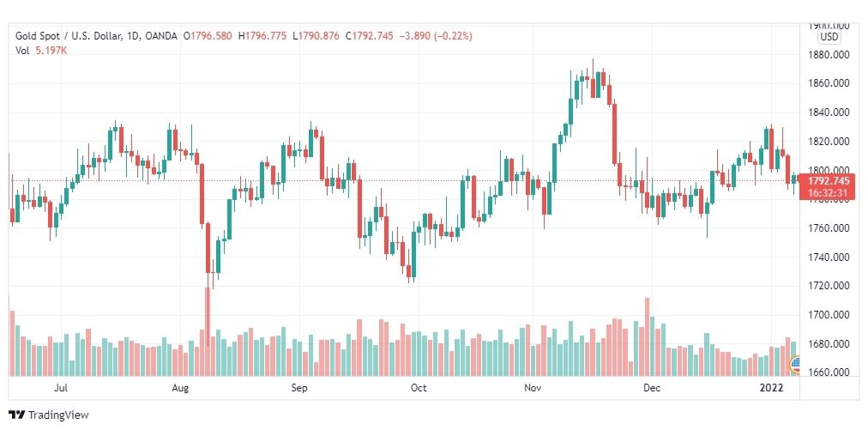Screen dimensions: 868x430
Task: Click the 1880.000 price axis label
Action: click(829, 55)
